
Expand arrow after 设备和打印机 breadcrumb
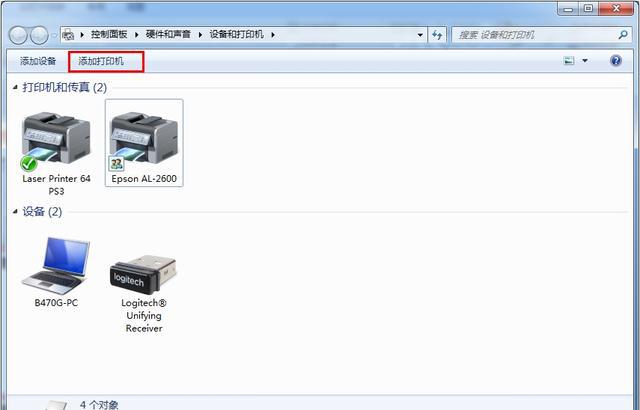pos(273,35)
